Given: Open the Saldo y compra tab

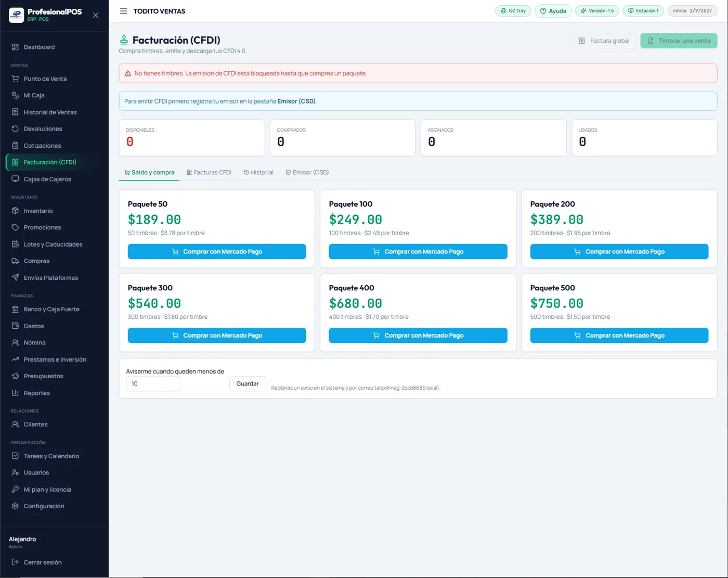Looking at the screenshot, I should pyautogui.click(x=149, y=172).
